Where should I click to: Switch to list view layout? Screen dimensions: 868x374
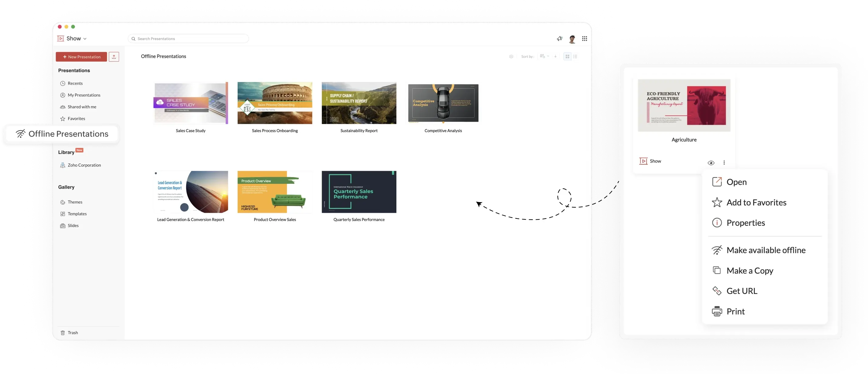pos(575,57)
